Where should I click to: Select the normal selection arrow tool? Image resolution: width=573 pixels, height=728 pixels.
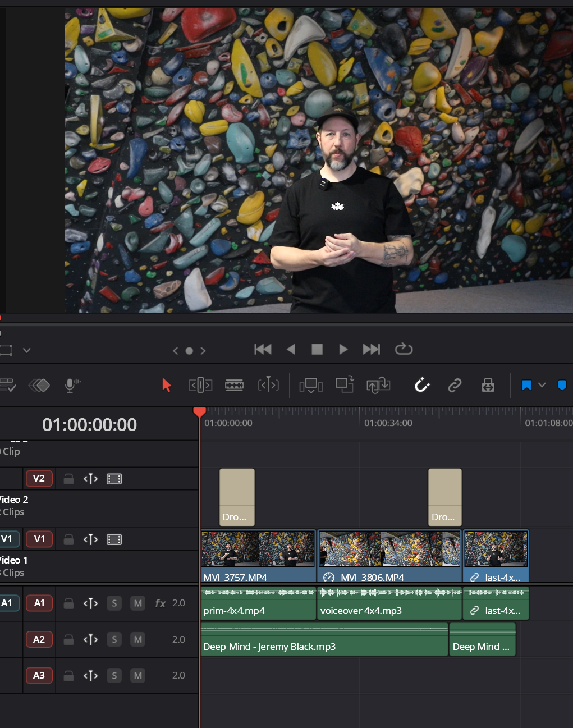pos(166,385)
